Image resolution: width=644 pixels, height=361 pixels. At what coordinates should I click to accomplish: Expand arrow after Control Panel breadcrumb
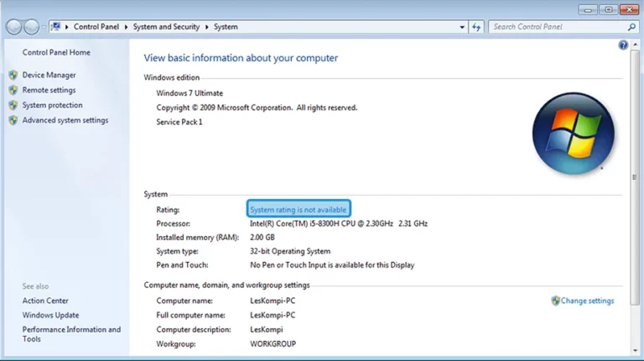pyautogui.click(x=126, y=27)
